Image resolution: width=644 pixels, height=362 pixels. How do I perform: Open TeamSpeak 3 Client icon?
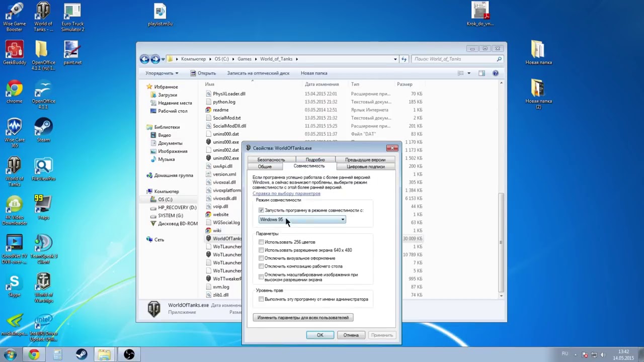pos(43,249)
